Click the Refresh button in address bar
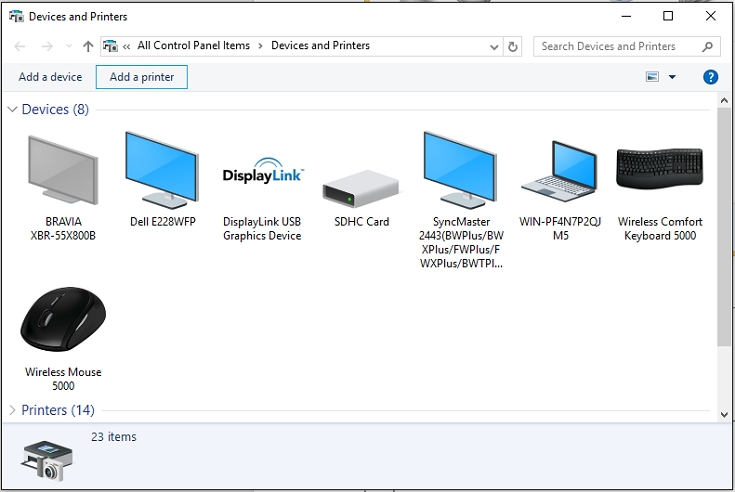Image resolution: width=735 pixels, height=492 pixels. click(513, 46)
